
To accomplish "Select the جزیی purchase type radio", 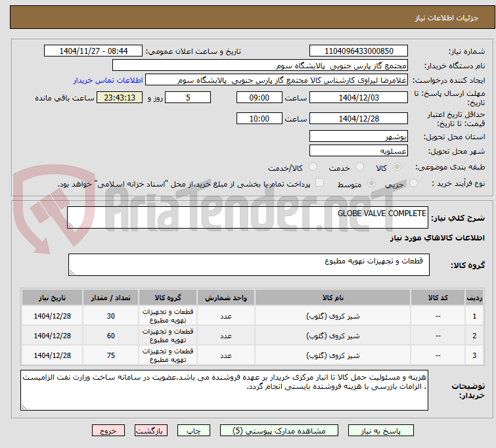I will tap(413, 183).
